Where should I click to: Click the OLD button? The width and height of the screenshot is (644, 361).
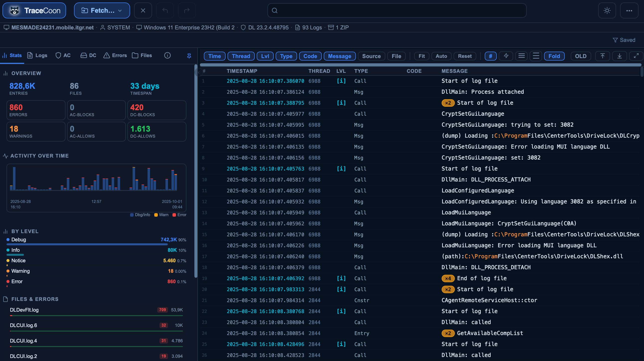(x=581, y=56)
